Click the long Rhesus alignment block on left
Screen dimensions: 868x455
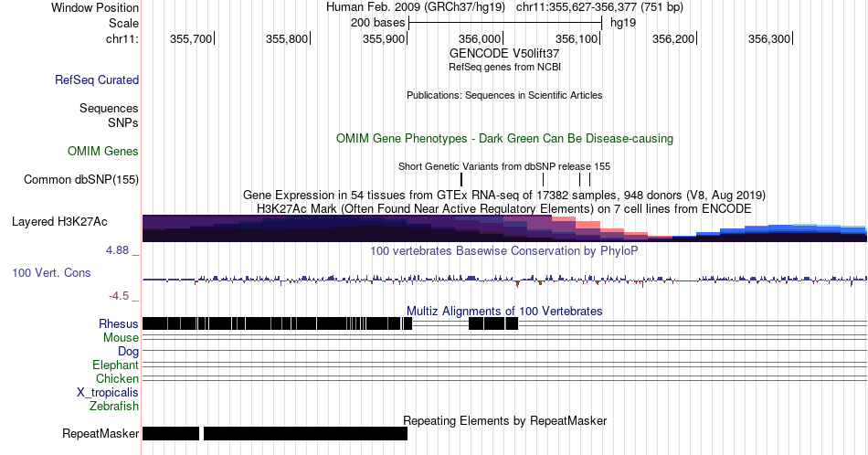pyautogui.click(x=278, y=323)
